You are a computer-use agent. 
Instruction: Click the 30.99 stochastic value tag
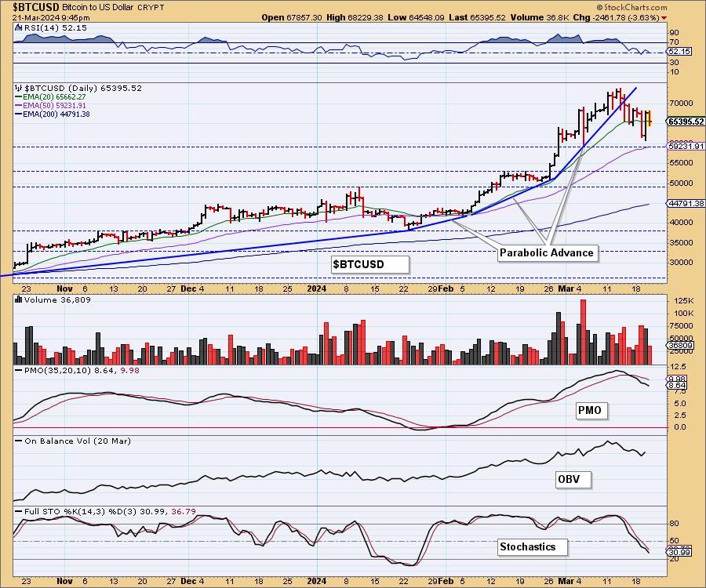point(679,552)
